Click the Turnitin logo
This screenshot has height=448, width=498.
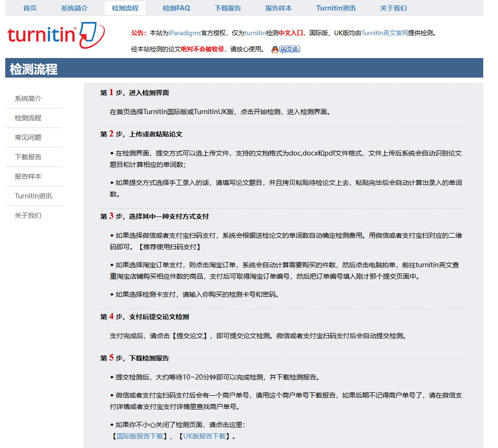(52, 36)
